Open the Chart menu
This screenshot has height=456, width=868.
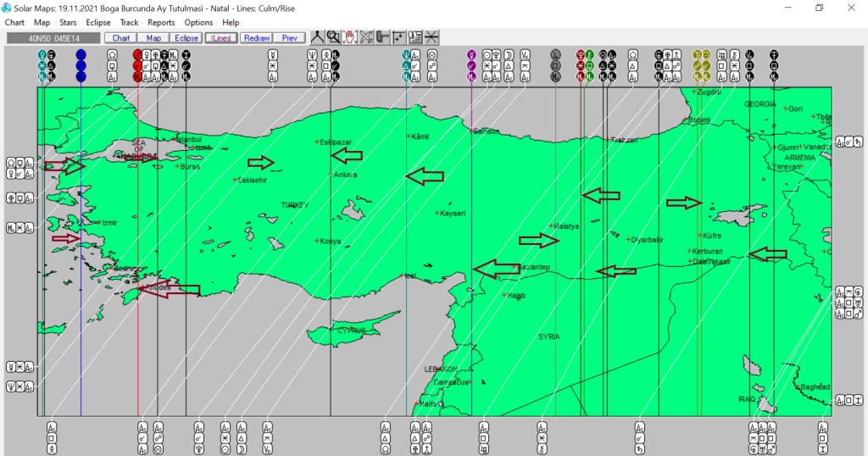[x=14, y=23]
